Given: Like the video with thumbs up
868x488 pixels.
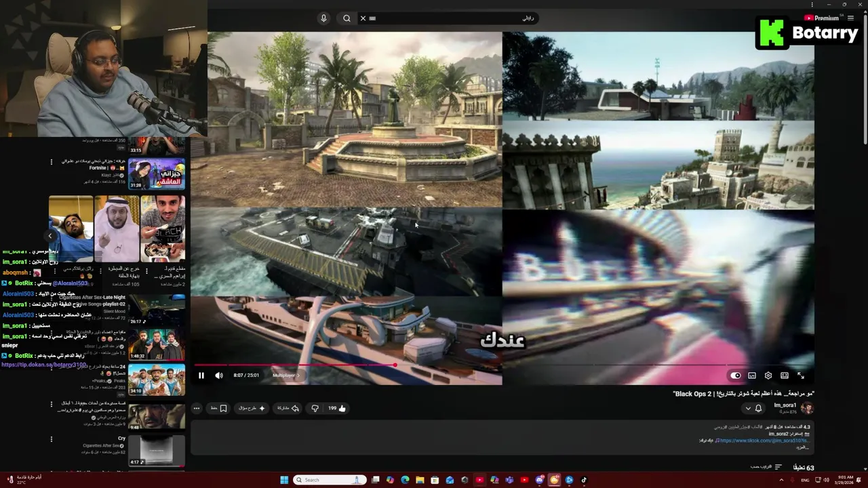Looking at the screenshot, I should point(337,408).
